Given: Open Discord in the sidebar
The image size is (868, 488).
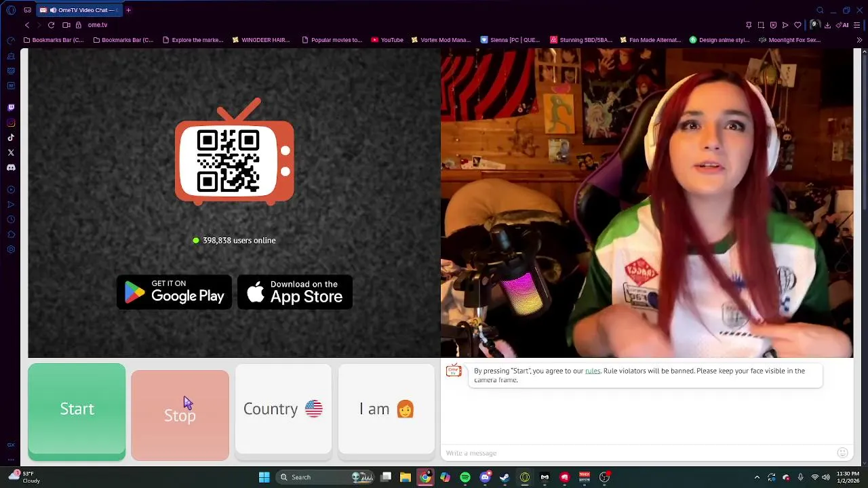Looking at the screenshot, I should [x=11, y=167].
